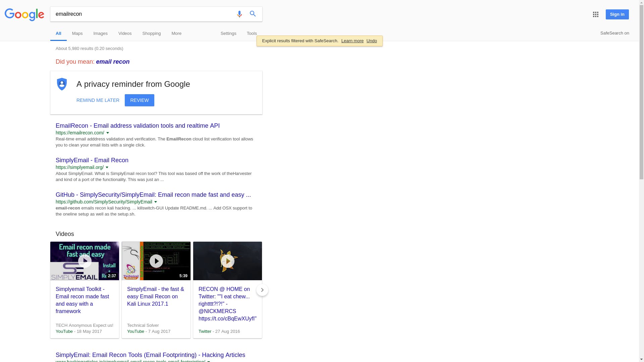The image size is (644, 362).
Task: Open the GitHub SimplySecurity/SimplyEmail result
Action: click(153, 195)
